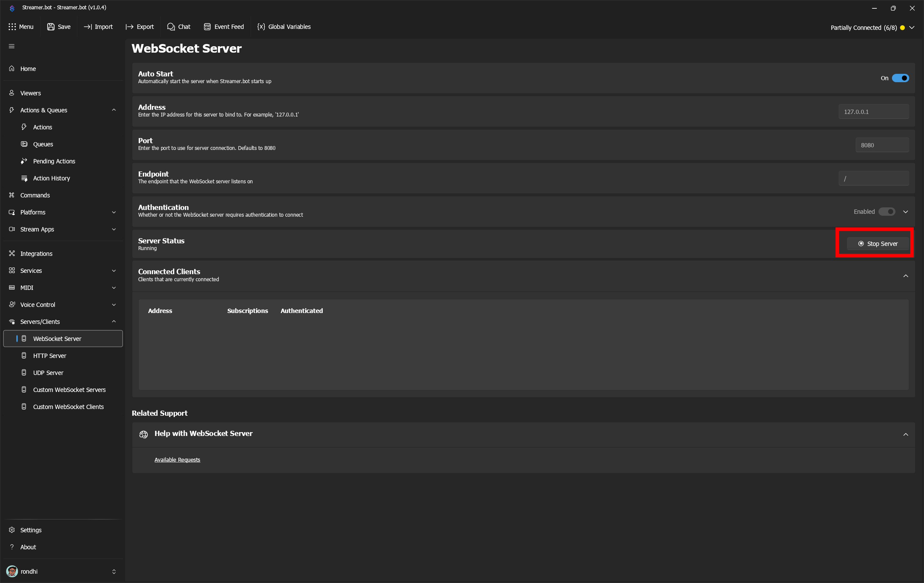The width and height of the screenshot is (924, 583).
Task: Select HTTP Server in the sidebar
Action: pyautogui.click(x=63, y=355)
